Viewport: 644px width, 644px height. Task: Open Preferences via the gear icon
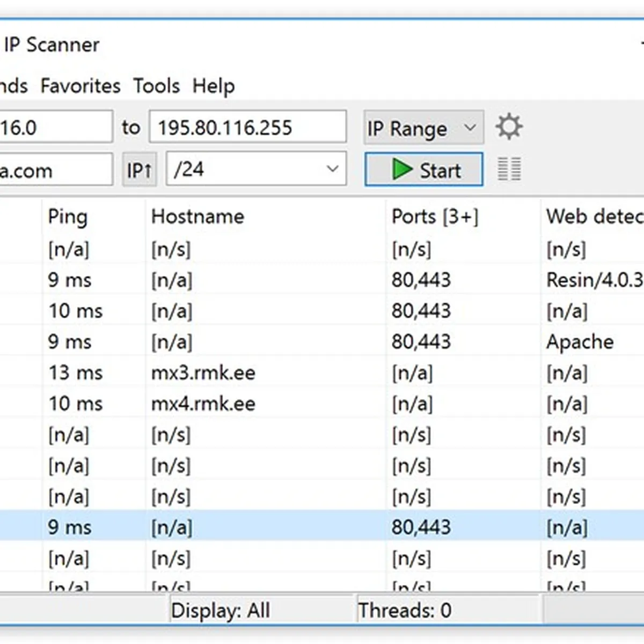point(509,127)
